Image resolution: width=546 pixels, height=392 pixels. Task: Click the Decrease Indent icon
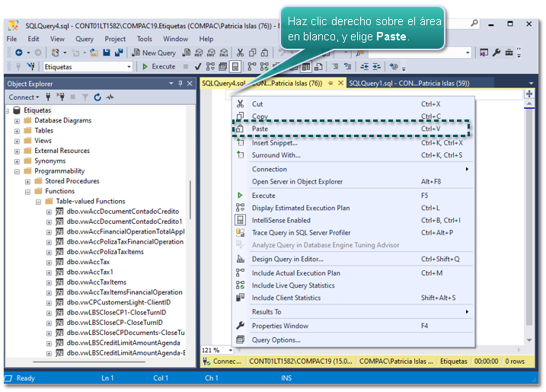click(x=364, y=66)
